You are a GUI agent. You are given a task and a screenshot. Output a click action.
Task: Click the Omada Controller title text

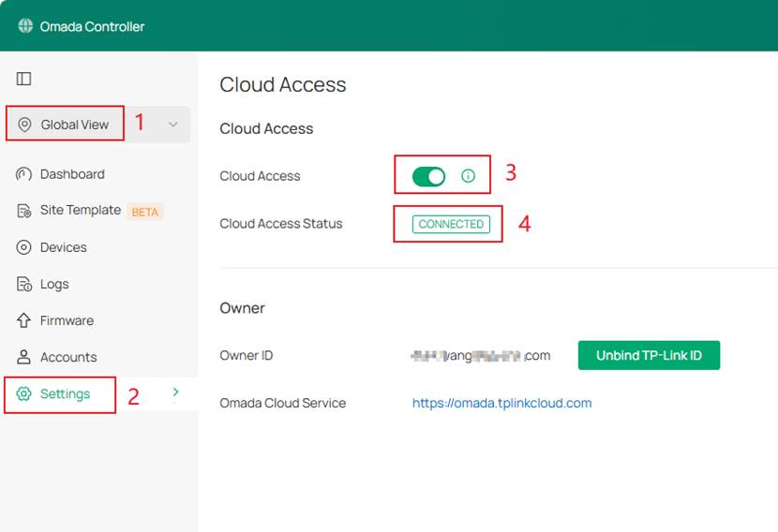coord(92,26)
